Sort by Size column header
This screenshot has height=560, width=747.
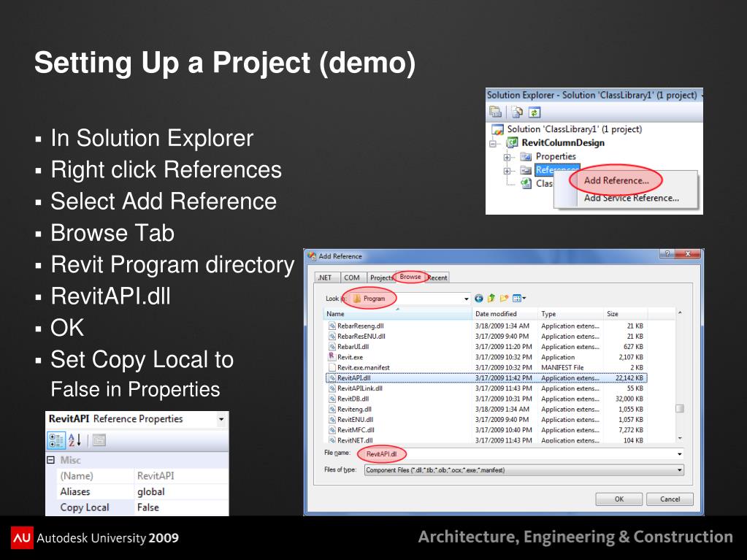pos(625,314)
